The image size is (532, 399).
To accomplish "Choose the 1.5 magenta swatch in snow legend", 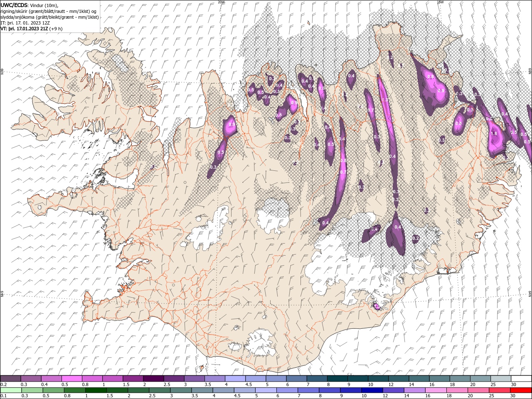I will tap(133, 379).
